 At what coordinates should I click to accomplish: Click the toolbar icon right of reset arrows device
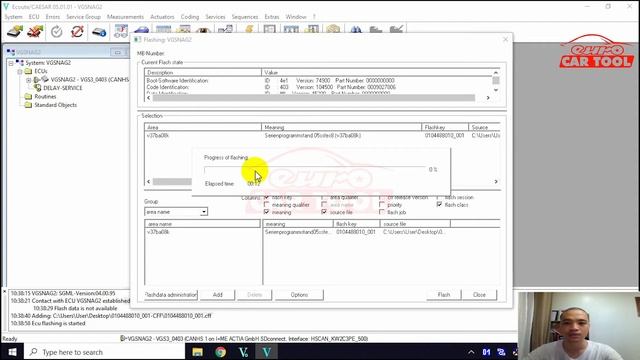coord(121,31)
